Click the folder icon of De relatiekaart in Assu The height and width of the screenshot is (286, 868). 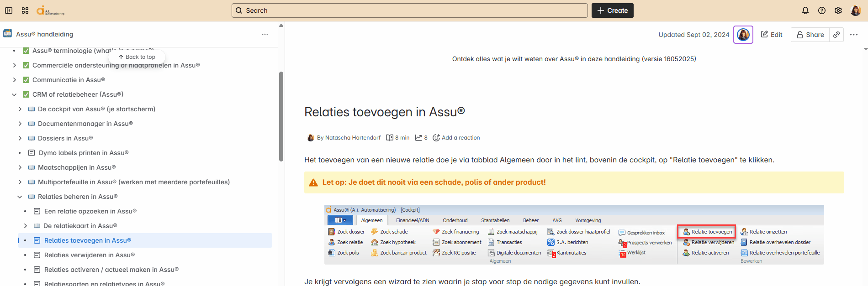coord(37,226)
